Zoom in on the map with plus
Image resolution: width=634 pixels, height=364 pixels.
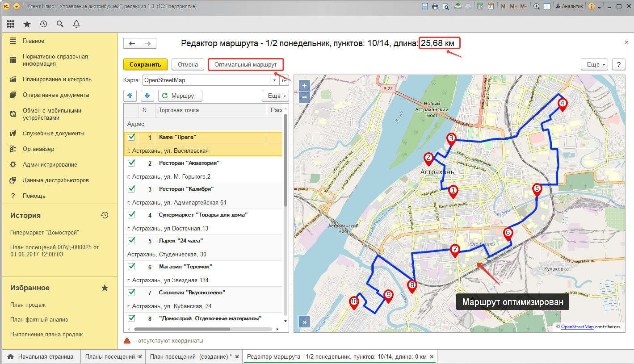[x=304, y=86]
